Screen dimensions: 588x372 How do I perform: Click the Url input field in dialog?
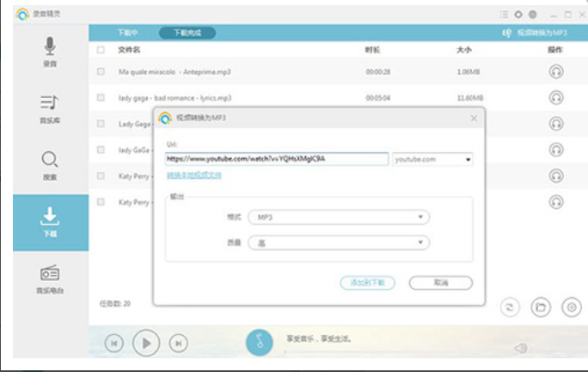tap(276, 159)
